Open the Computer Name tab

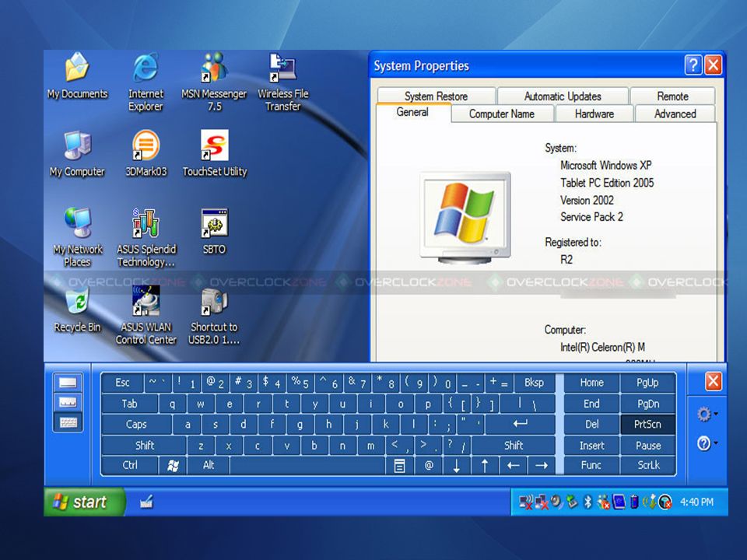[x=502, y=114]
